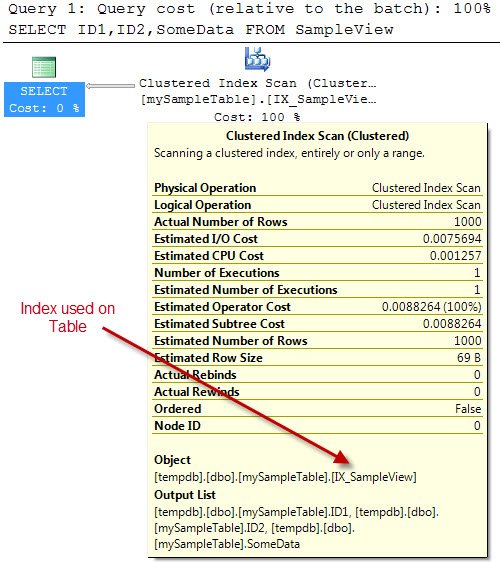Click [mySampleTable].[IX_SampleVie… operator label
Screen dimensions: 500x563
click(258, 99)
